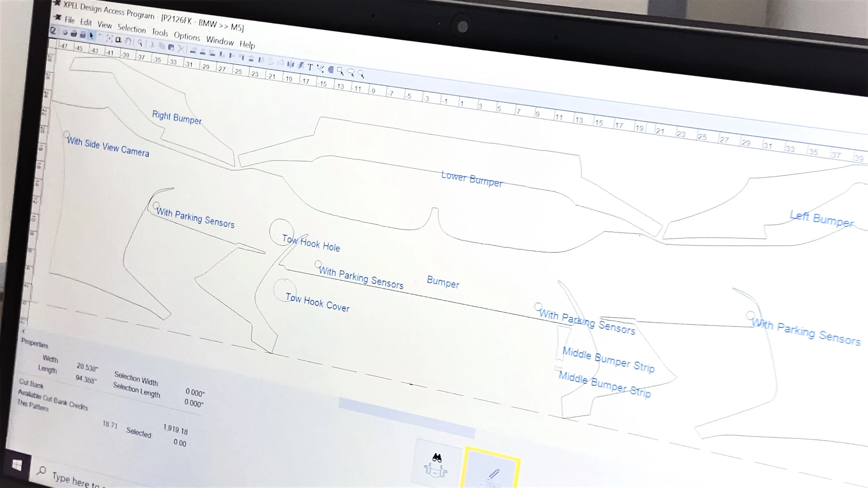Click the Tow Hook Hole circle shape

coord(281,232)
